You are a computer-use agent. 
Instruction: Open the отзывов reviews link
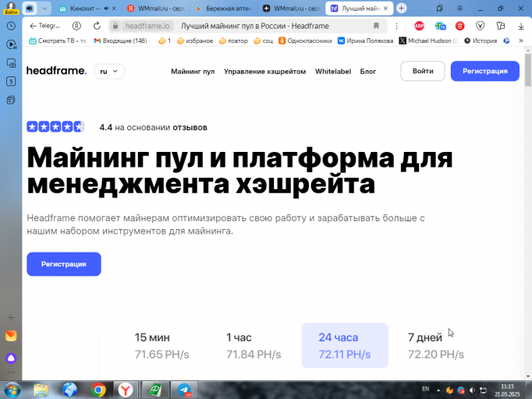click(x=190, y=128)
